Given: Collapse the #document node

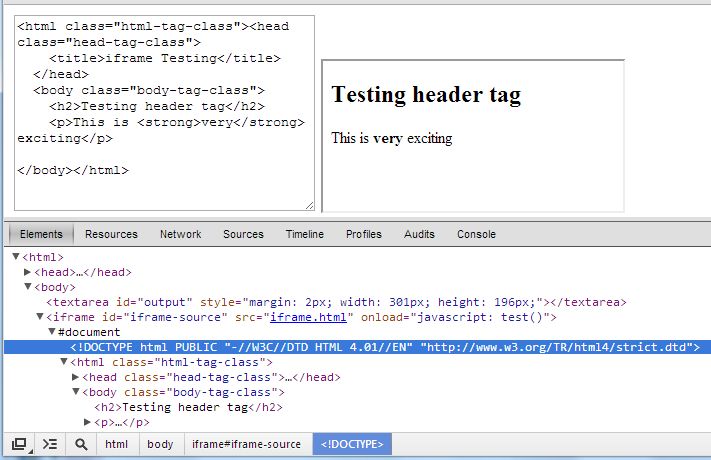Looking at the screenshot, I should [52, 332].
